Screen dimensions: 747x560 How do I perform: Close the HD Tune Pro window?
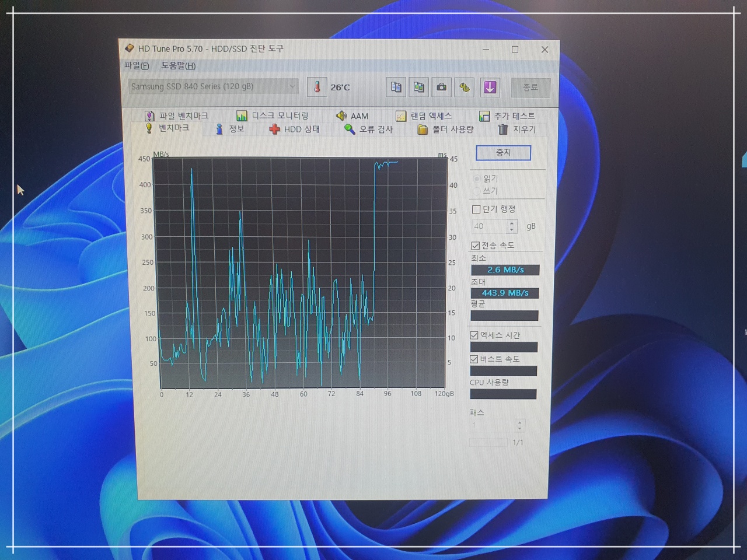pos(544,50)
